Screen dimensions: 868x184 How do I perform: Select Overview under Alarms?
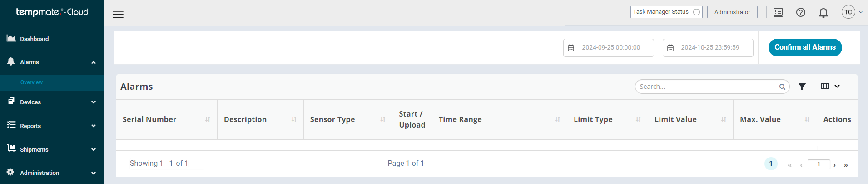tap(31, 82)
